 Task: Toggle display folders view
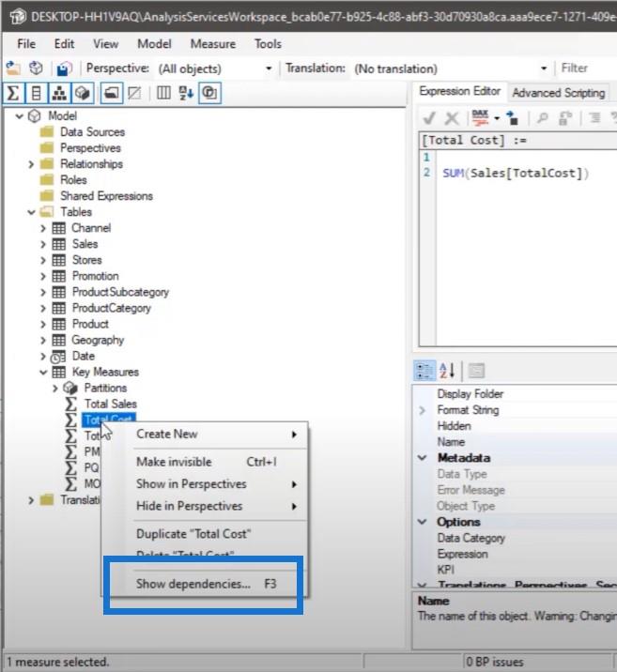[x=112, y=93]
